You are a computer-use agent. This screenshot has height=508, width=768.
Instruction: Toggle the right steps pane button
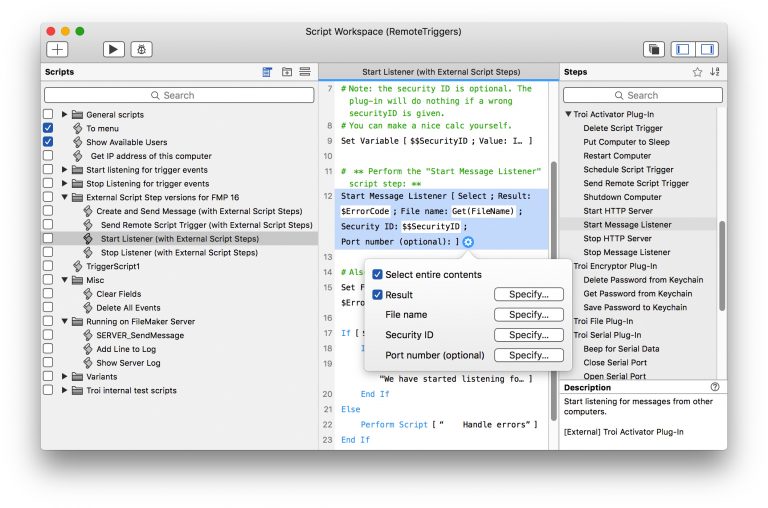(x=707, y=49)
